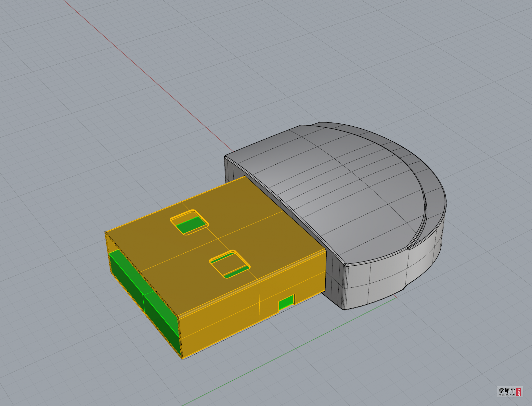Select the small green rectangle on the connector side
This screenshot has width=532, height=406.
pos(286,303)
